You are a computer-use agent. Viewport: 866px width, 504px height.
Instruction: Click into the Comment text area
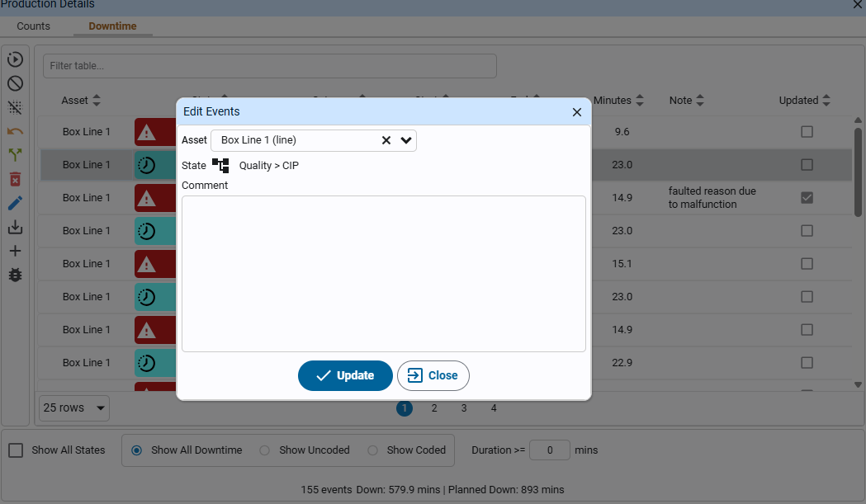384,274
